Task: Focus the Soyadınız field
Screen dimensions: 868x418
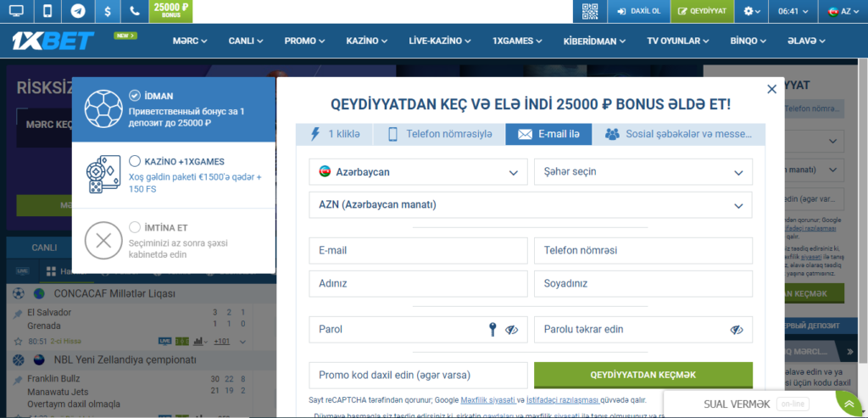Action: pyautogui.click(x=643, y=283)
